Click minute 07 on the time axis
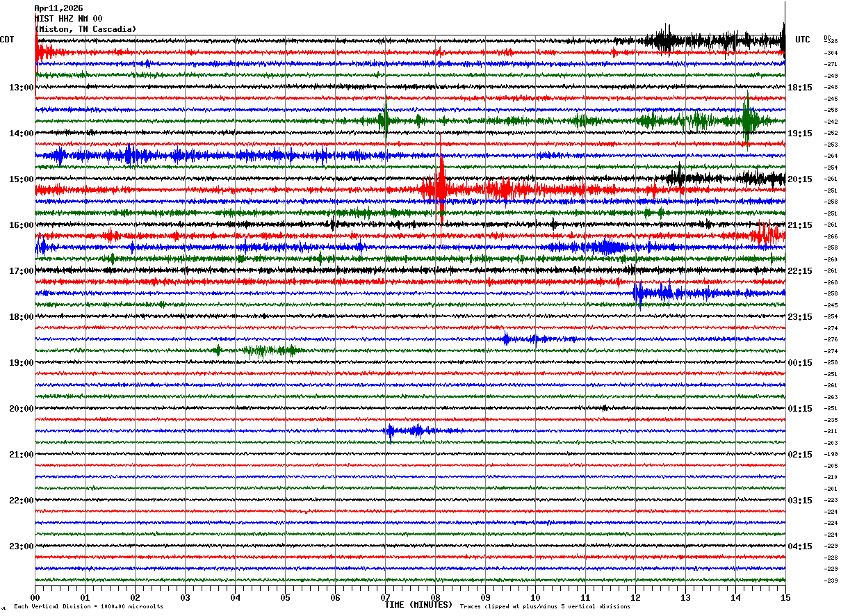The image size is (841, 616). click(x=385, y=597)
